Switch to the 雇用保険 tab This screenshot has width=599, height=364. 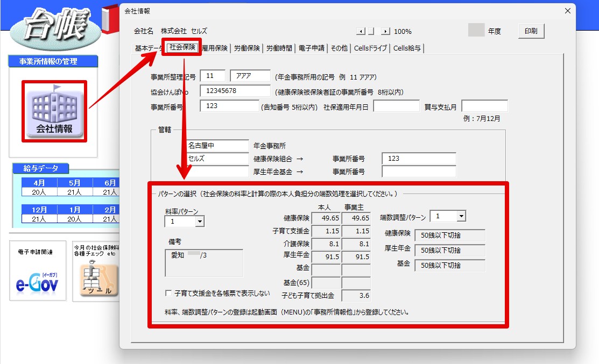[x=215, y=48]
